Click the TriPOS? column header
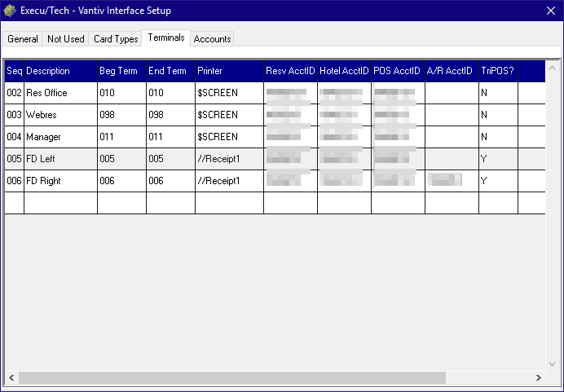564x392 pixels. tap(498, 71)
